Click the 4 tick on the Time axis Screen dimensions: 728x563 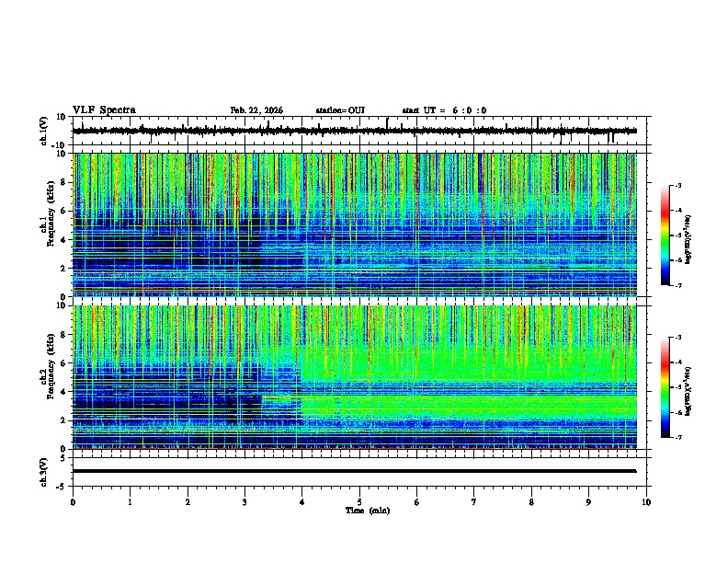(302, 502)
